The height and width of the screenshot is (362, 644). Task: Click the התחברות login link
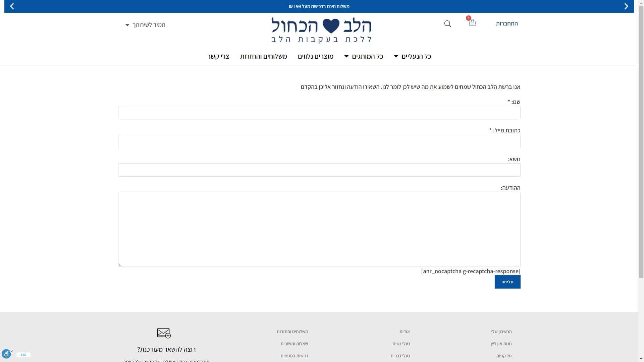(506, 23)
